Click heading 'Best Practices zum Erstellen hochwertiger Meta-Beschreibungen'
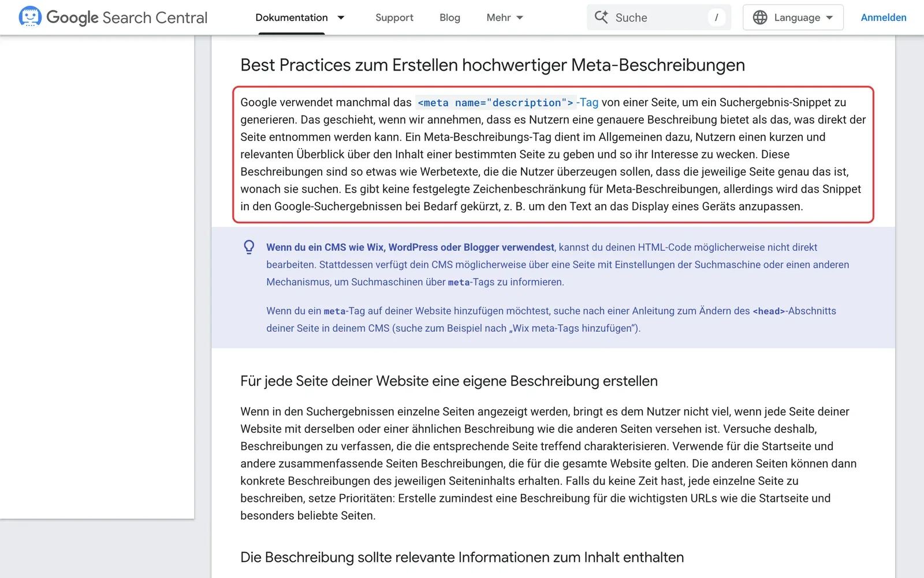This screenshot has height=578, width=924. coord(493,65)
